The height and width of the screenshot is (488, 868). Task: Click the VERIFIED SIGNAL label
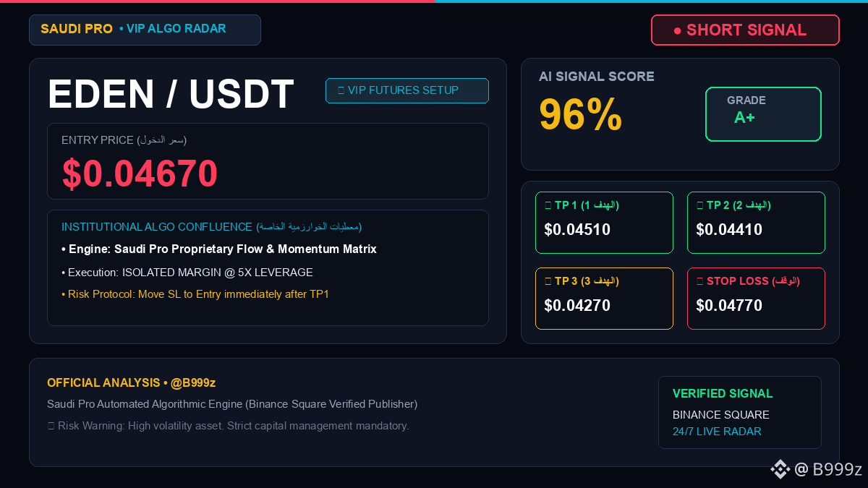[x=723, y=394]
